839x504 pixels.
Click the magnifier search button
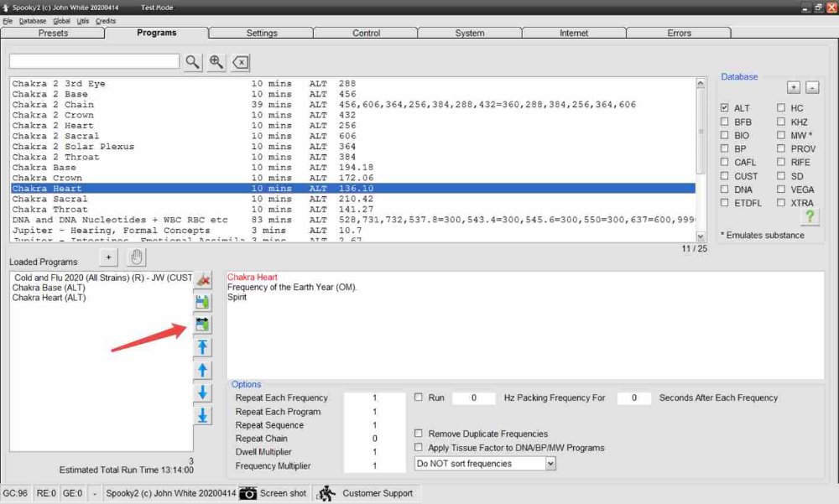pos(193,62)
